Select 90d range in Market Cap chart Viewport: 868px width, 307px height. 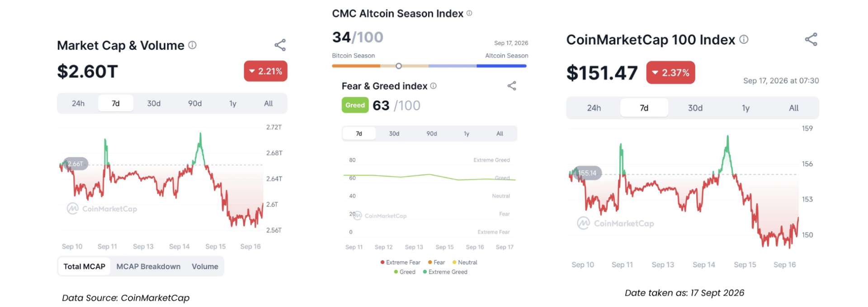click(195, 103)
